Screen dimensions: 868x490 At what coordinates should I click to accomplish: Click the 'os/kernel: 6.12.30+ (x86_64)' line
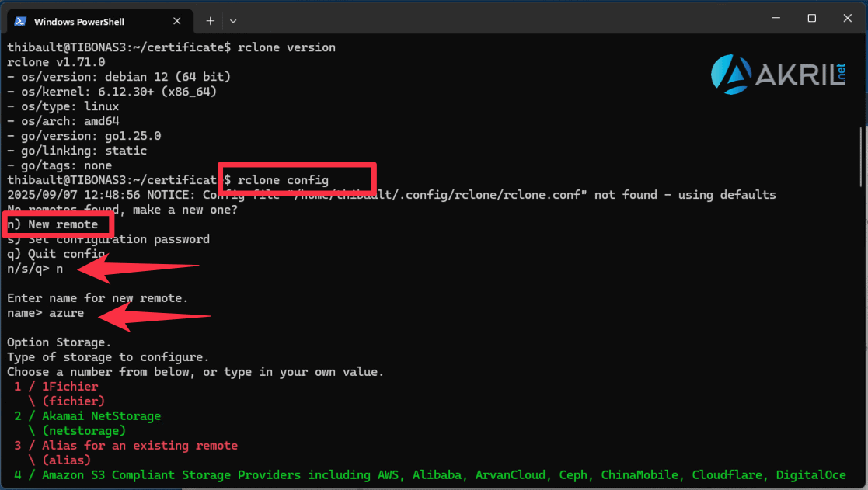click(x=112, y=92)
